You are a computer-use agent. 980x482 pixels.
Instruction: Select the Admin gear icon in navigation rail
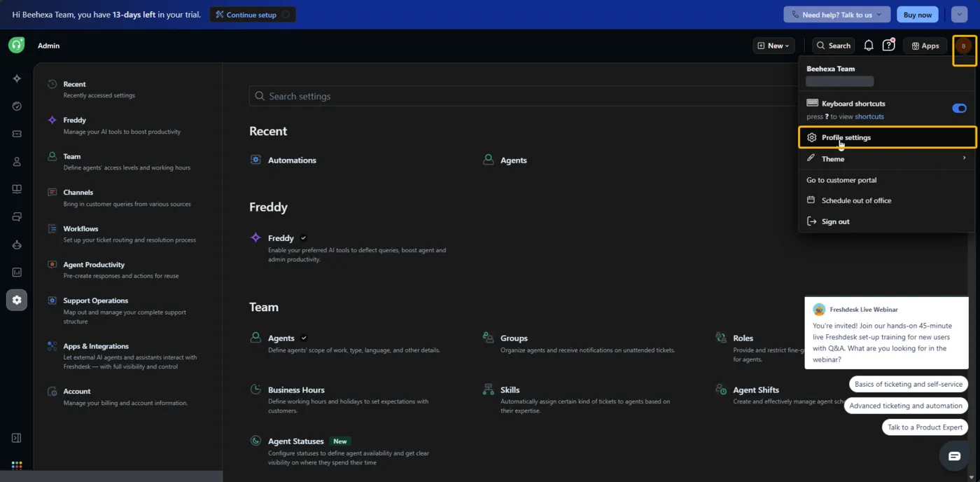(x=17, y=300)
